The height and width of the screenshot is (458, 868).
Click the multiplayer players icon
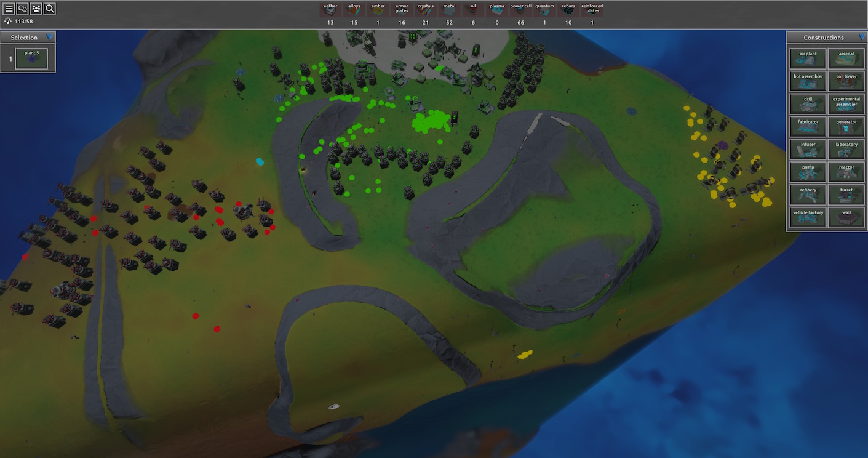[36, 9]
